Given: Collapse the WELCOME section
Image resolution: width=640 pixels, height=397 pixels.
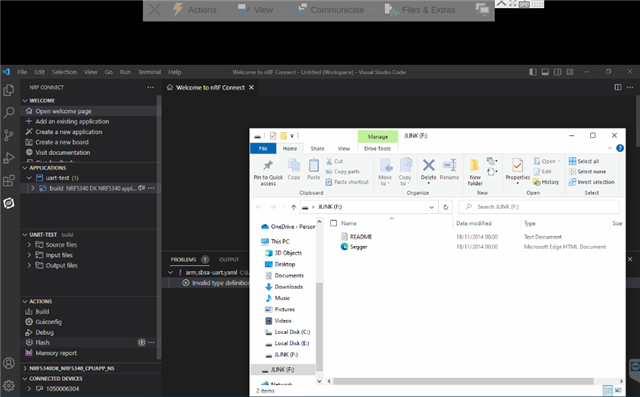Looking at the screenshot, I should point(25,100).
